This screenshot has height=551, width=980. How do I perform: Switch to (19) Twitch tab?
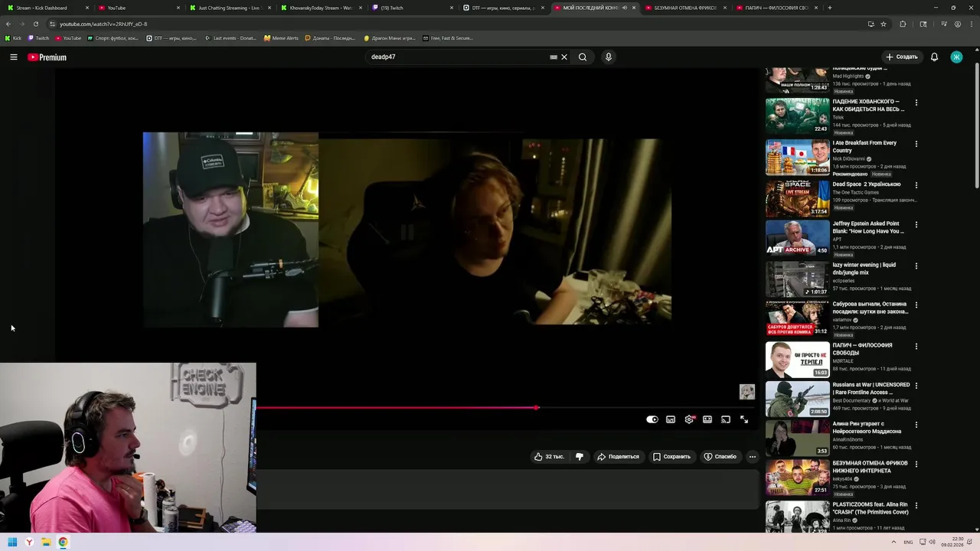tap(411, 8)
